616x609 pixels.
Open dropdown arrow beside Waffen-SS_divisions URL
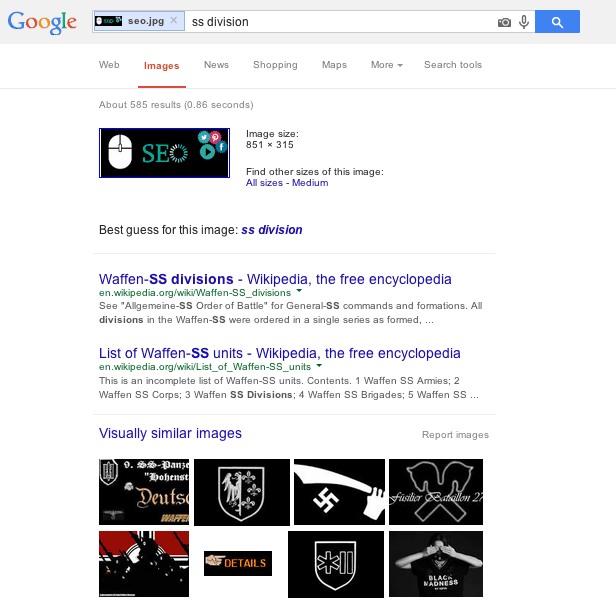[x=299, y=291]
